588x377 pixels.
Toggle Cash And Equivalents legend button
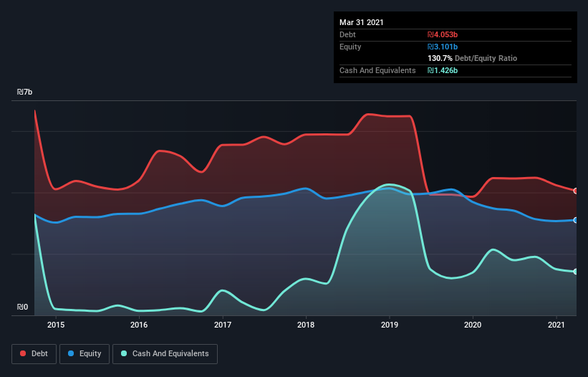coord(165,354)
